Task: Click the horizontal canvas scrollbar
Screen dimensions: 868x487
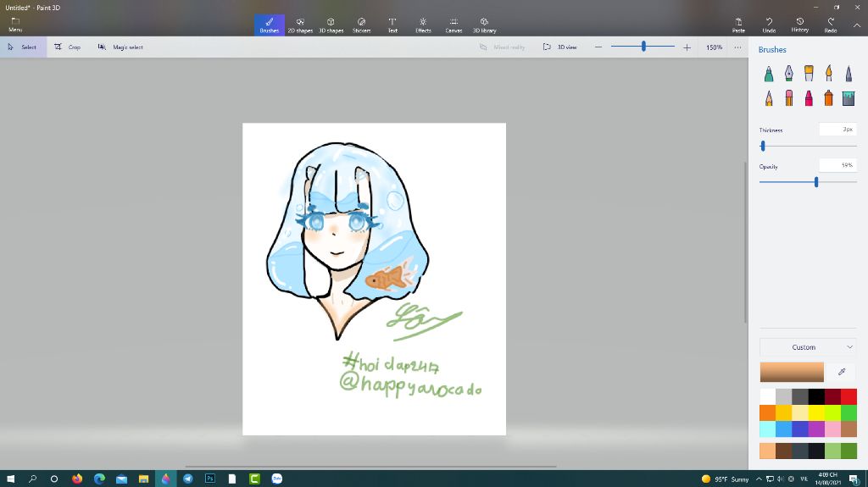Action: coord(370,467)
